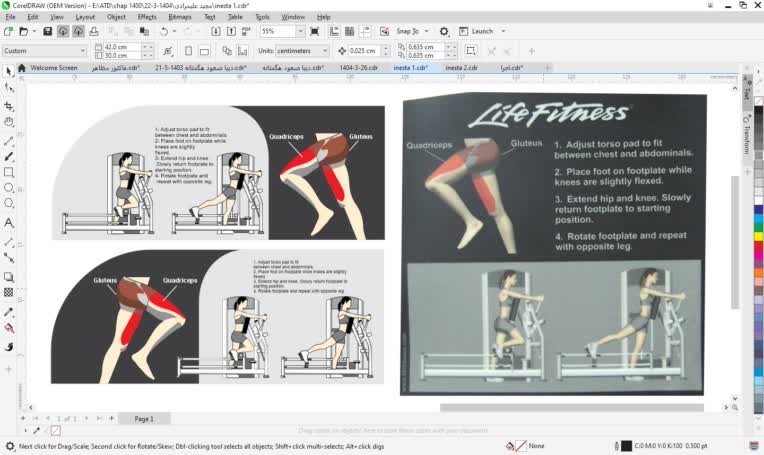This screenshot has height=455, width=764.
Task: Select the Shape edit tool
Action: pyautogui.click(x=8, y=88)
